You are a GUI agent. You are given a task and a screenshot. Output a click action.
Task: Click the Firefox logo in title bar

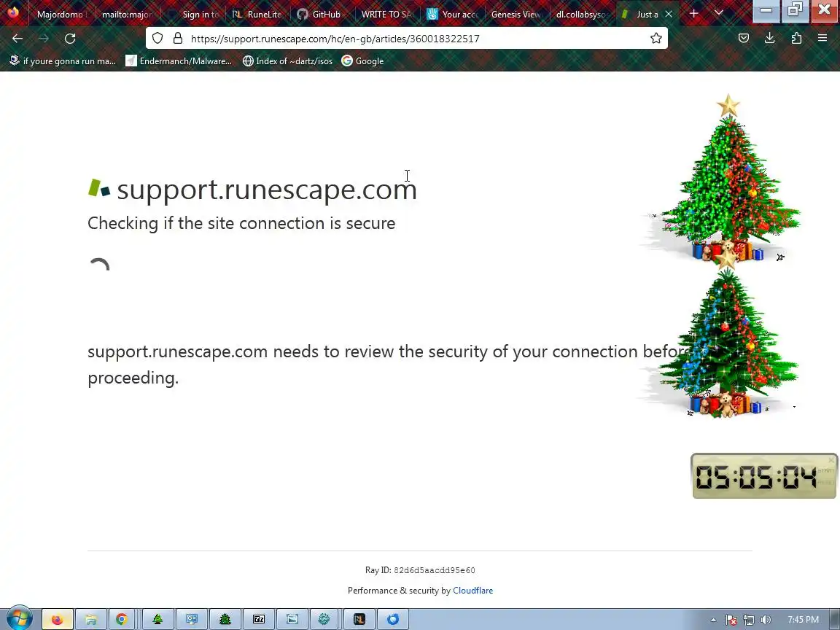point(13,12)
